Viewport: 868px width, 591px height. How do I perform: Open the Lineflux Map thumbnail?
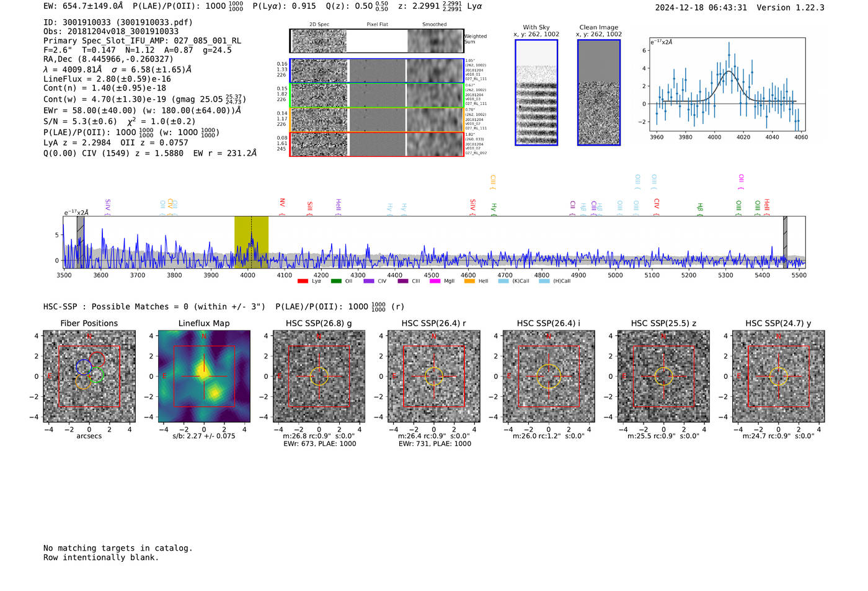pyautogui.click(x=204, y=376)
